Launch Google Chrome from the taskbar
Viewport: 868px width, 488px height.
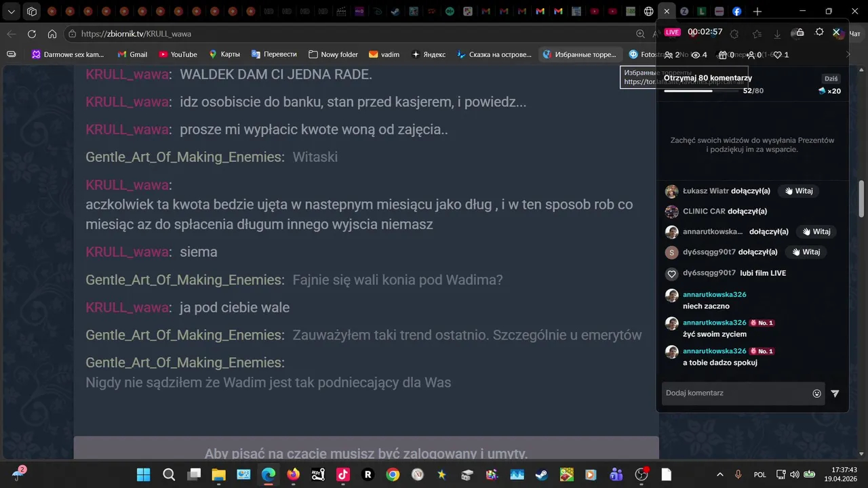point(393,474)
